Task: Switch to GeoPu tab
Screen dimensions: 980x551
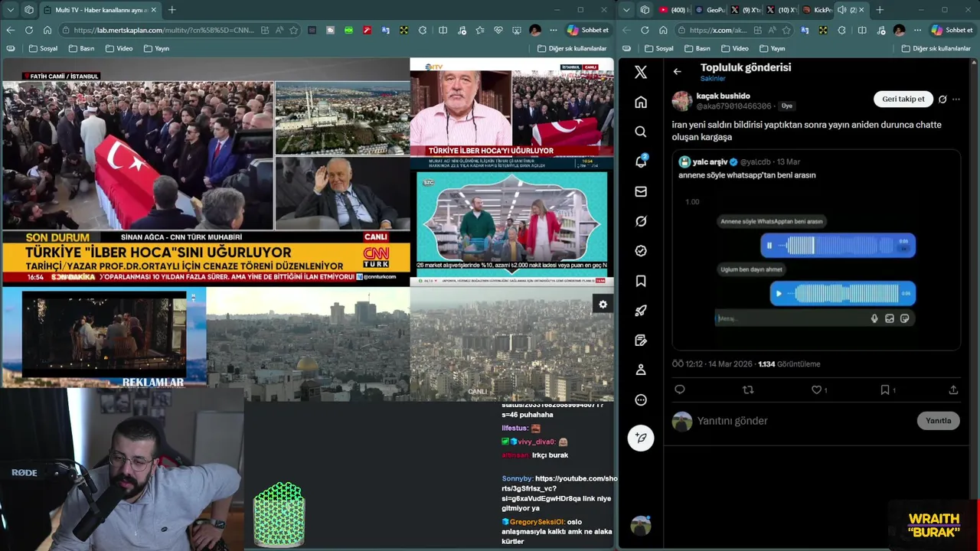Action: point(710,10)
